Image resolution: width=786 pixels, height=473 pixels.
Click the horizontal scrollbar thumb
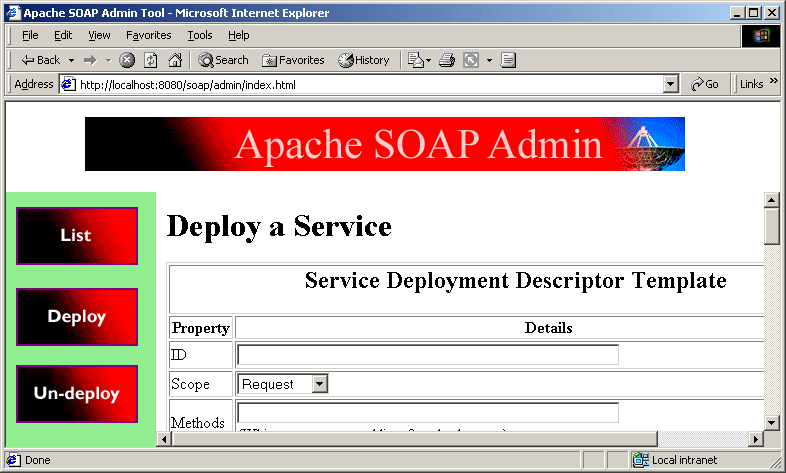click(x=415, y=439)
